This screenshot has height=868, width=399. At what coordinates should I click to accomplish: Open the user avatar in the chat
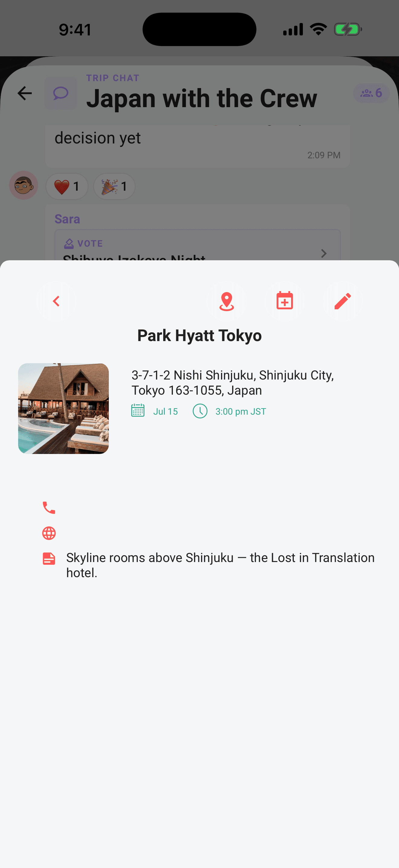[24, 185]
